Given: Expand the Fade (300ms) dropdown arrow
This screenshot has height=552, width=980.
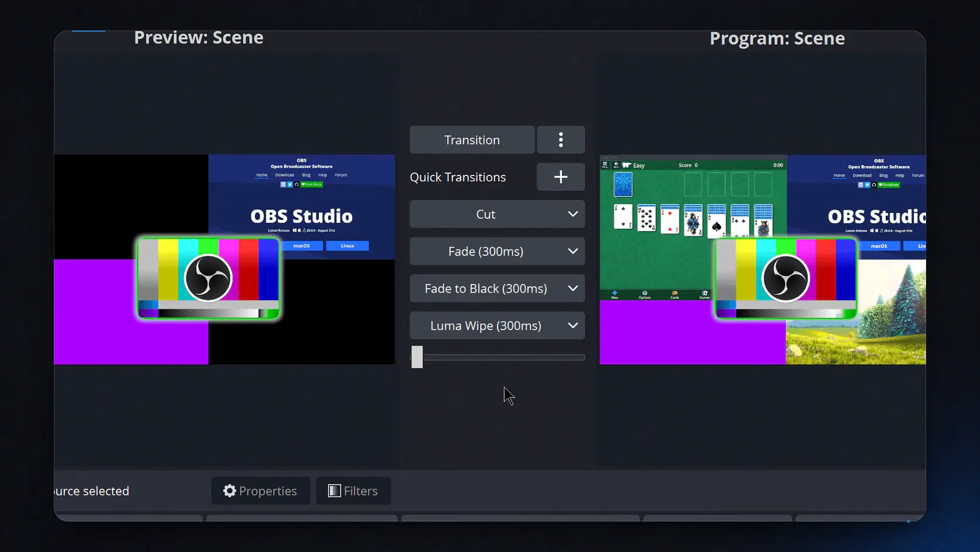Looking at the screenshot, I should pos(573,251).
